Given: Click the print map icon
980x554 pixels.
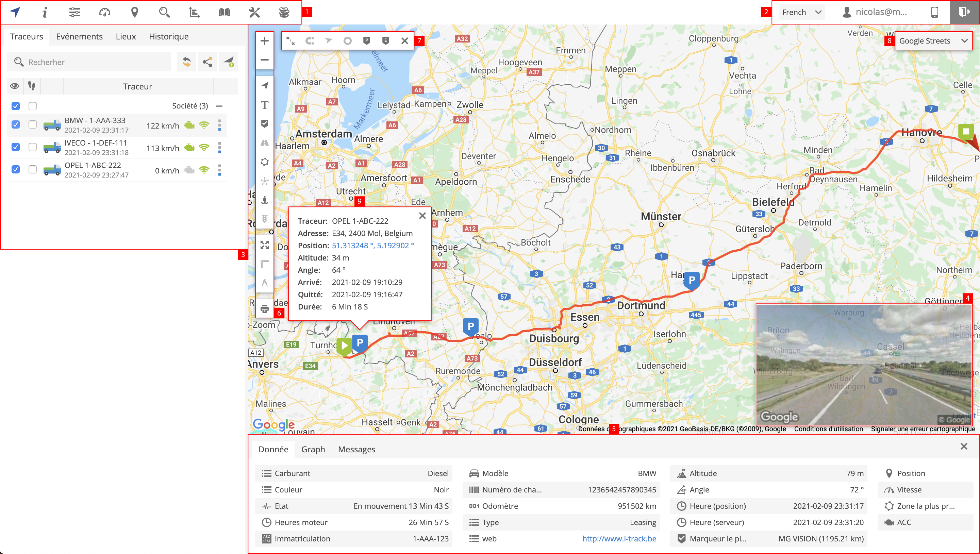Looking at the screenshot, I should (265, 308).
